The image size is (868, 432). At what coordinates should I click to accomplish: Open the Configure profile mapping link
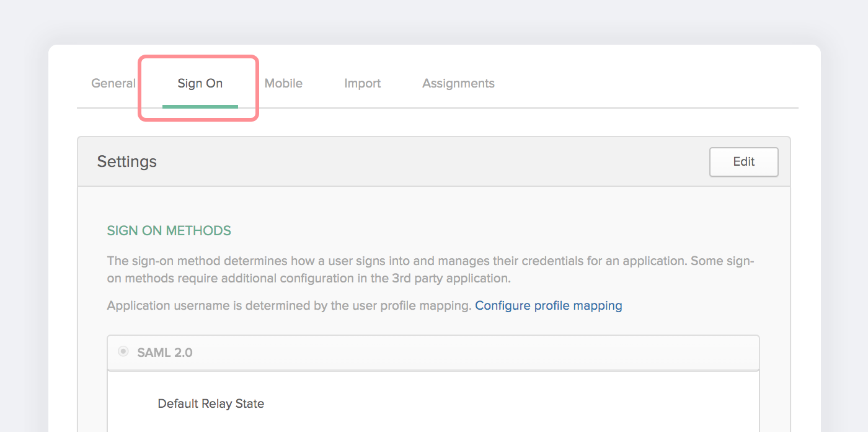548,305
